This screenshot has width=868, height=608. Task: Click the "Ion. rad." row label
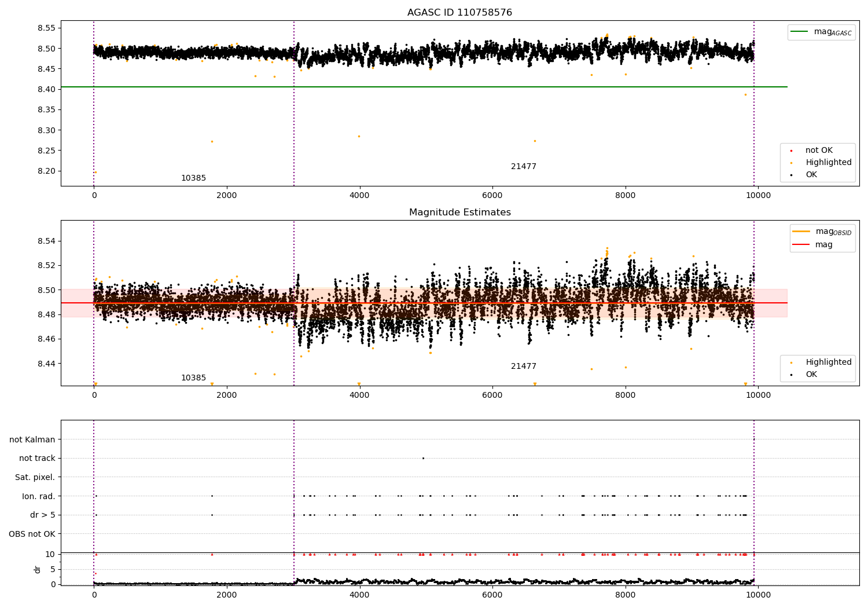(39, 497)
